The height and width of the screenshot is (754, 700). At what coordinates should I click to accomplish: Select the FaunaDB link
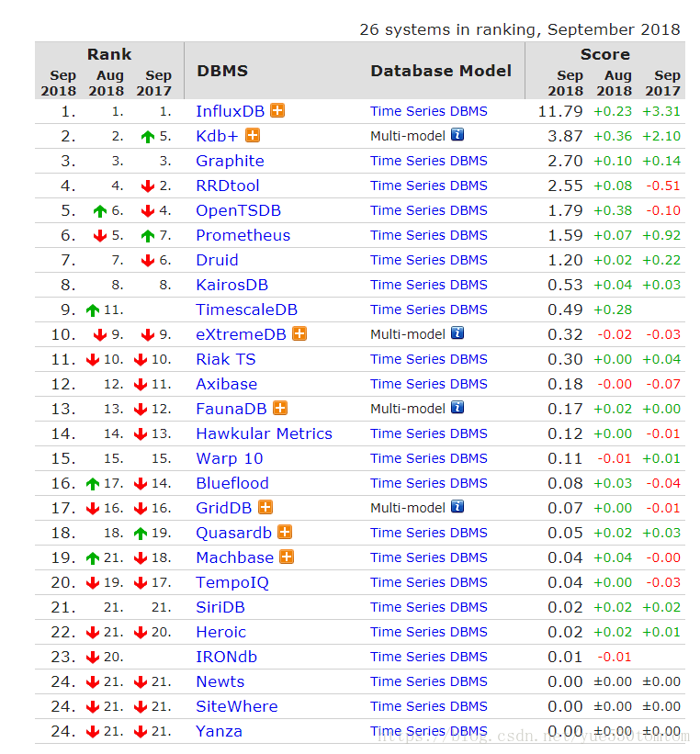pos(231,409)
